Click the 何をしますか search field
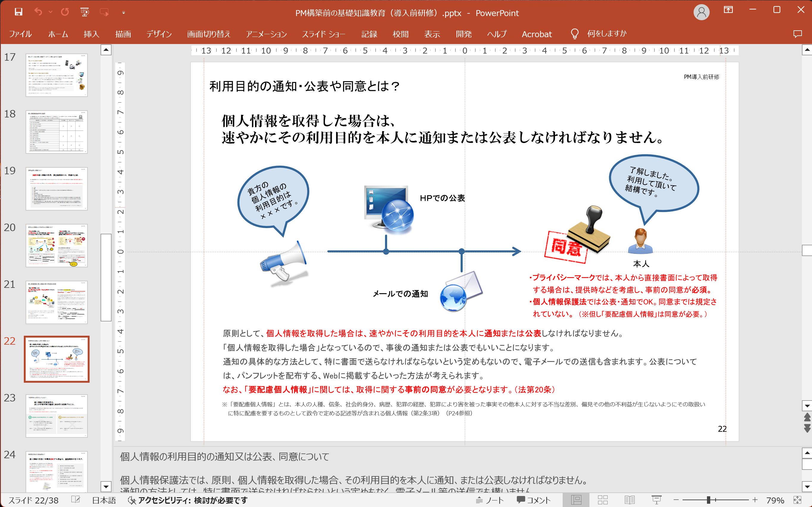The image size is (812, 507). 607,34
